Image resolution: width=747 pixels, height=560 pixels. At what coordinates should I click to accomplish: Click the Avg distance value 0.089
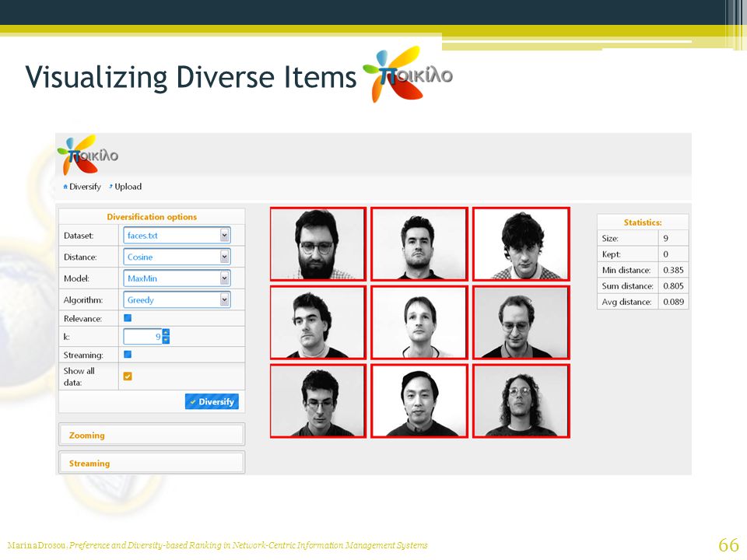click(x=673, y=302)
